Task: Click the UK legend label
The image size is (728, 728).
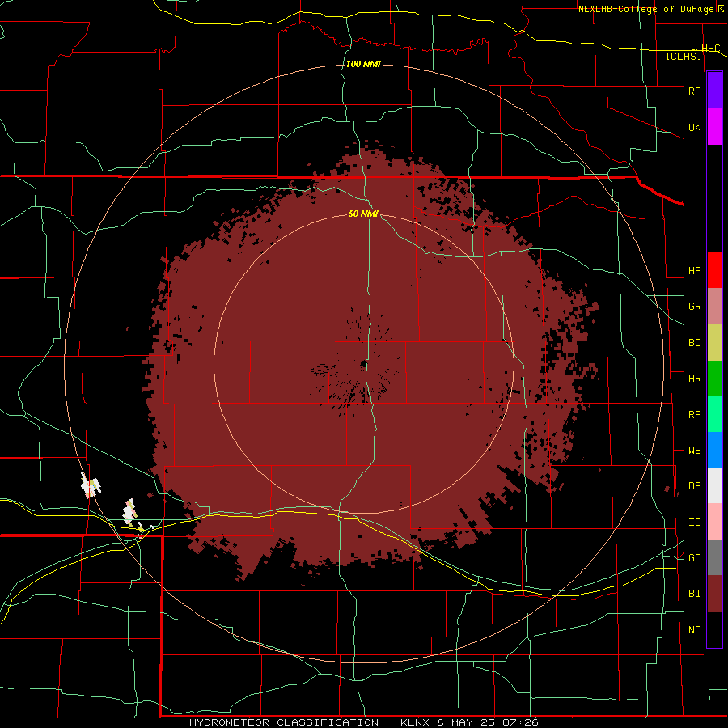Action: point(694,127)
